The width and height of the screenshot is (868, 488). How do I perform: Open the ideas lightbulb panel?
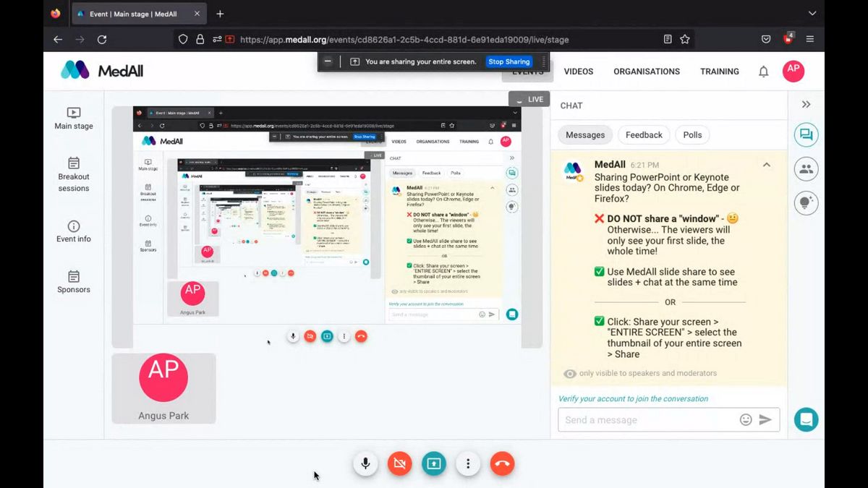807,203
